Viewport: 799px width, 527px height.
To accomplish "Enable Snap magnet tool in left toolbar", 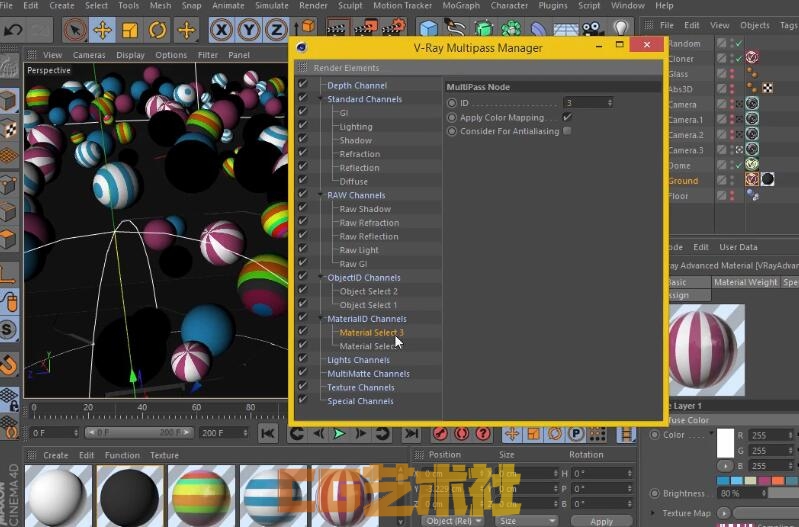I will click(x=9, y=365).
